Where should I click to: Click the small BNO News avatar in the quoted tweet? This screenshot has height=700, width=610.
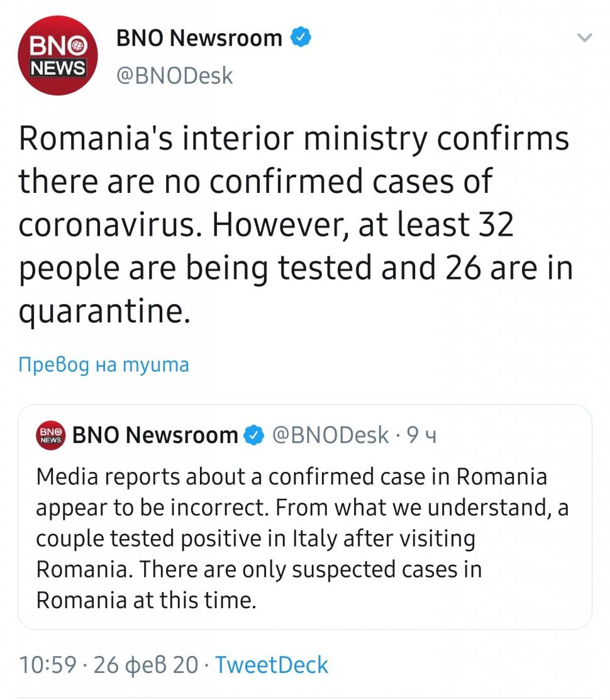pos(52,435)
